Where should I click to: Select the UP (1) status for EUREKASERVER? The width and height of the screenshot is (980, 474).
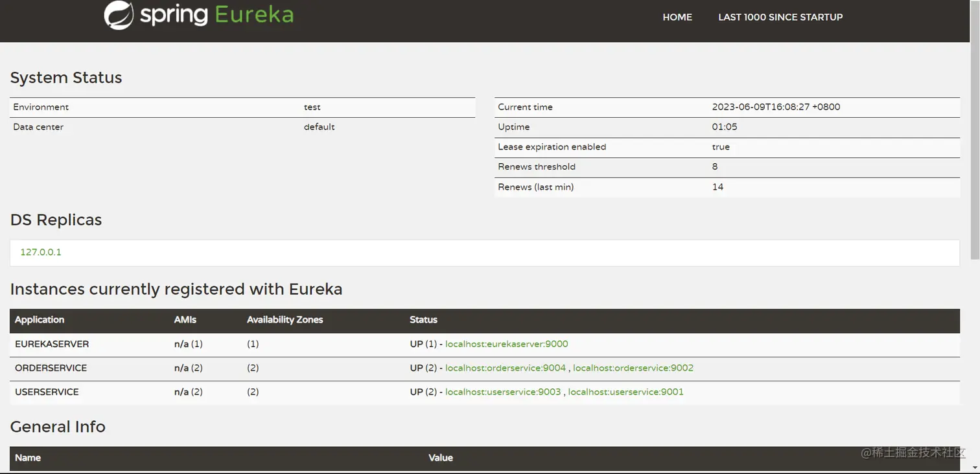coord(425,344)
